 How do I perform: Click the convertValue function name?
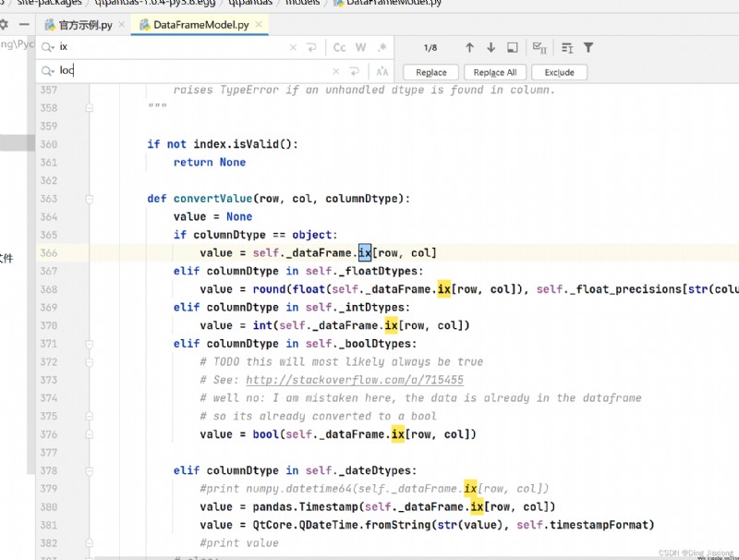[213, 199]
